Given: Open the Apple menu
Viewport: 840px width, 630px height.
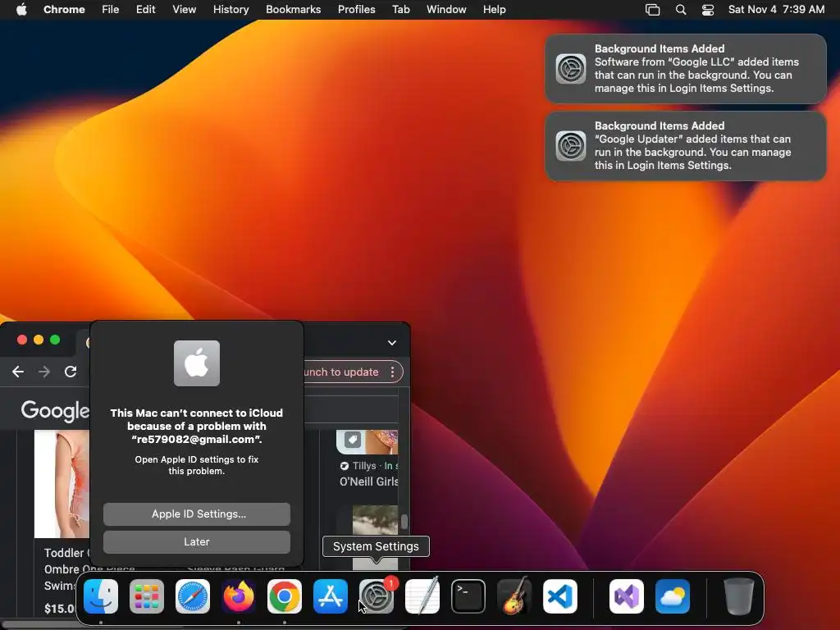Looking at the screenshot, I should pos(21,9).
